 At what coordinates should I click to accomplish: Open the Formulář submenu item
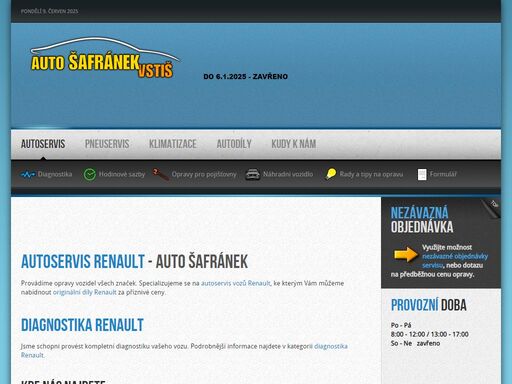pyautogui.click(x=443, y=174)
